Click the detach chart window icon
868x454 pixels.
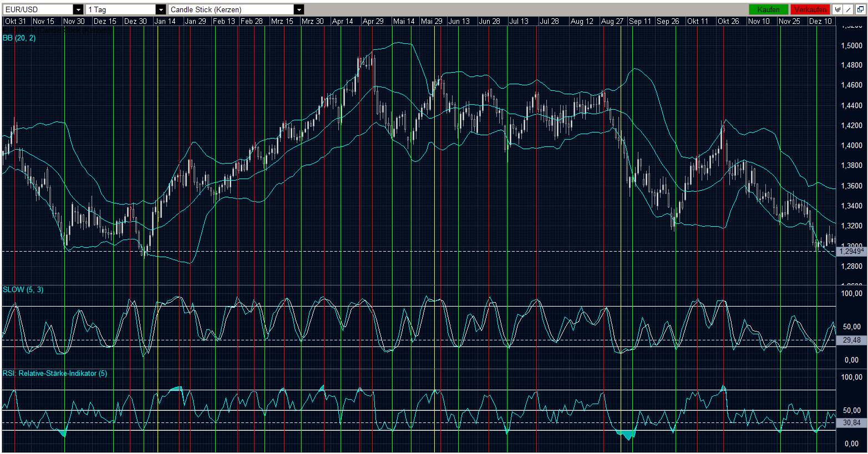click(x=860, y=9)
